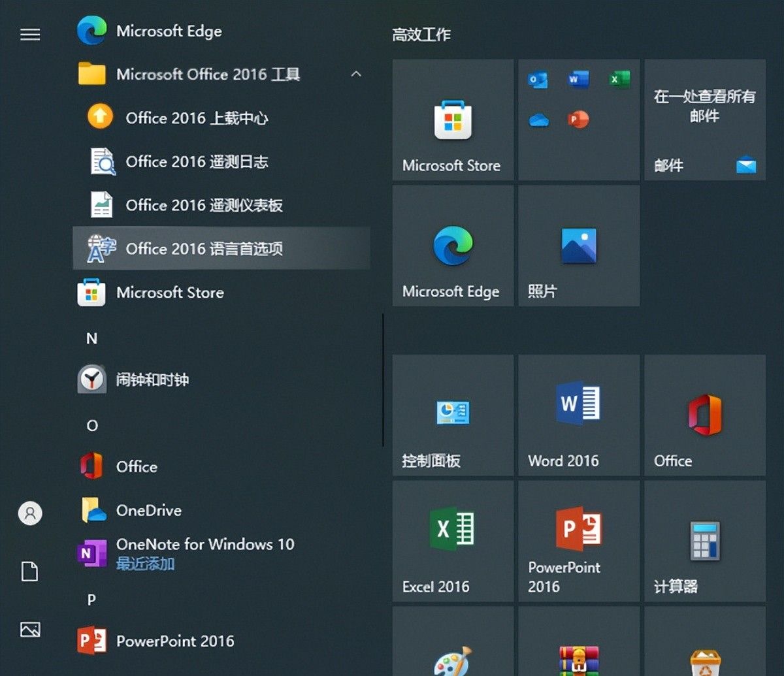Open the 计算器 calculator tile

pos(705,541)
